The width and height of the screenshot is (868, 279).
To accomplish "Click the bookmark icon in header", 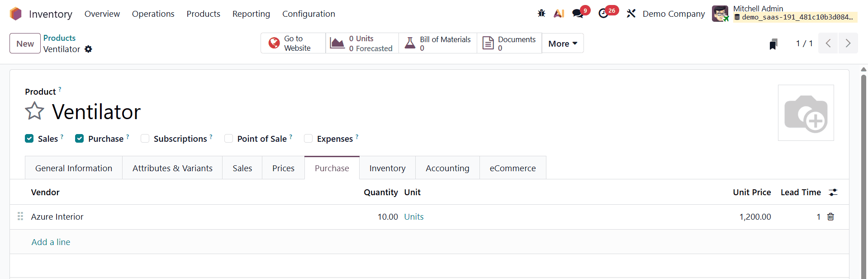I will pos(773,44).
